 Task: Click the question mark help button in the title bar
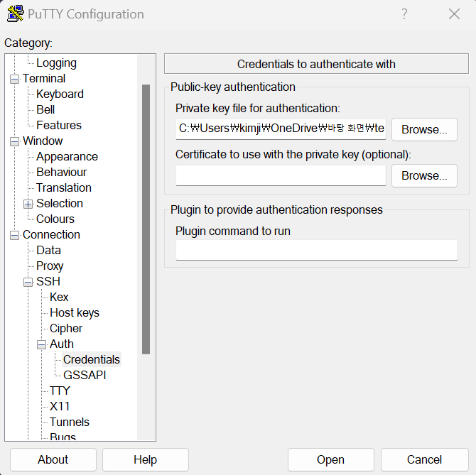coord(404,14)
